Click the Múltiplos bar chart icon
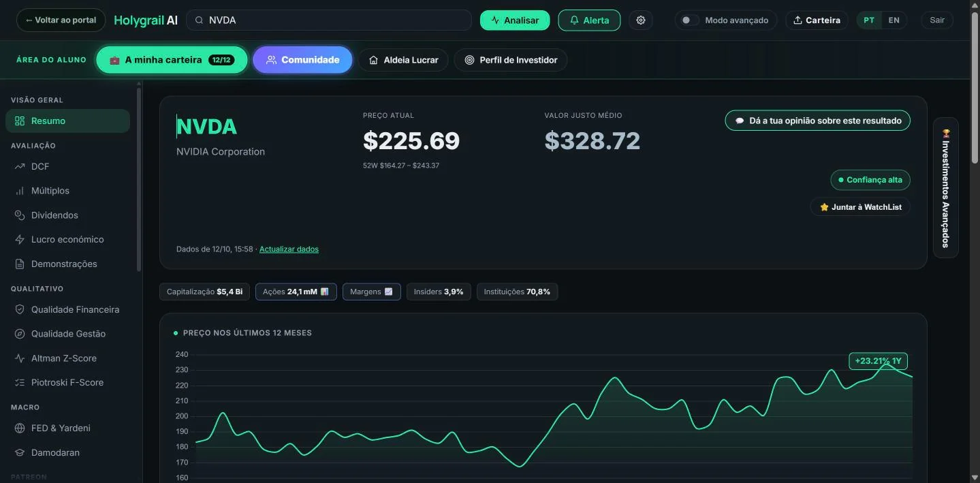 point(20,191)
